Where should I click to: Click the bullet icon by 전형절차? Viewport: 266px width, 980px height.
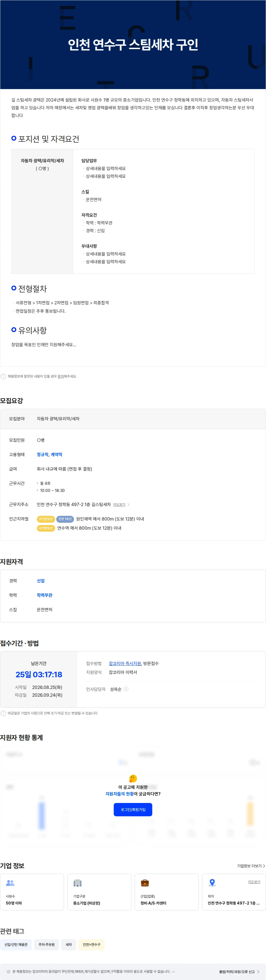point(14,288)
